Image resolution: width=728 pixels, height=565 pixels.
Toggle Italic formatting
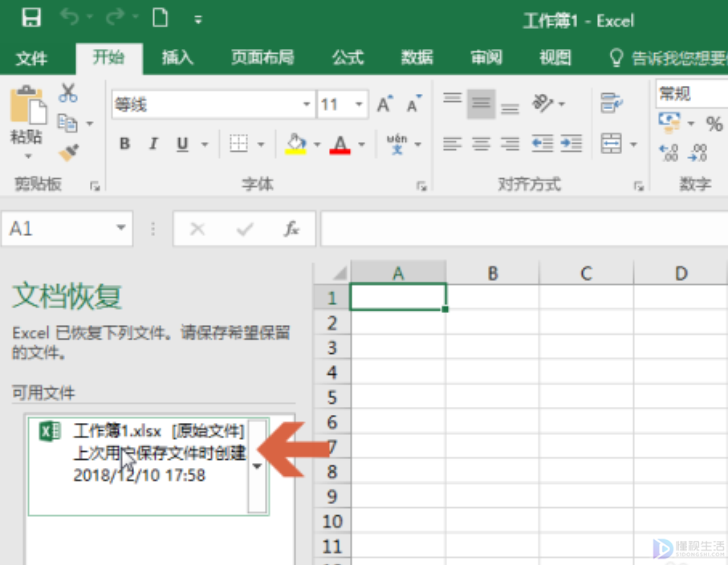pyautogui.click(x=153, y=144)
